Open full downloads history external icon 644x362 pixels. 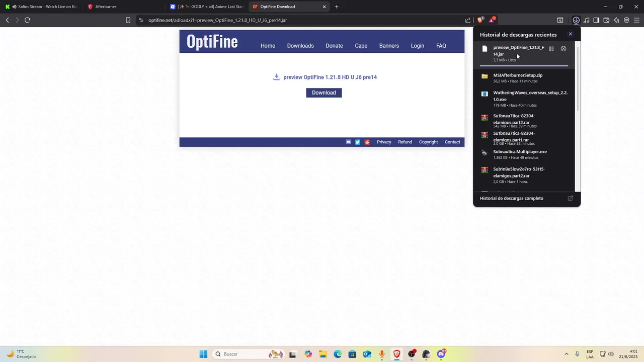570,198
